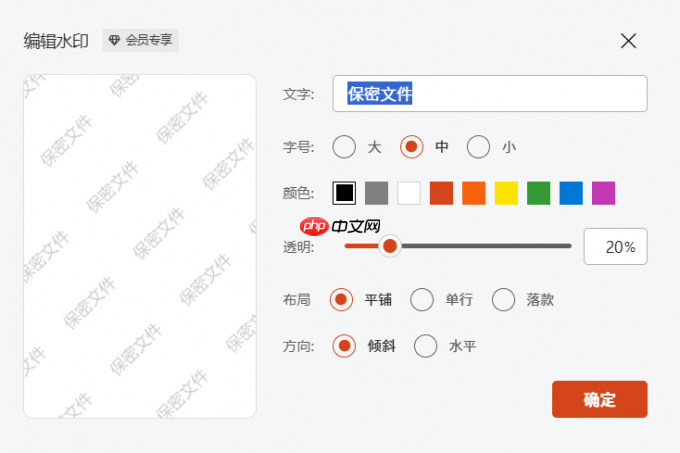Click the 保密文件 text input field
Image resolution: width=680 pixels, height=453 pixels.
click(x=490, y=94)
